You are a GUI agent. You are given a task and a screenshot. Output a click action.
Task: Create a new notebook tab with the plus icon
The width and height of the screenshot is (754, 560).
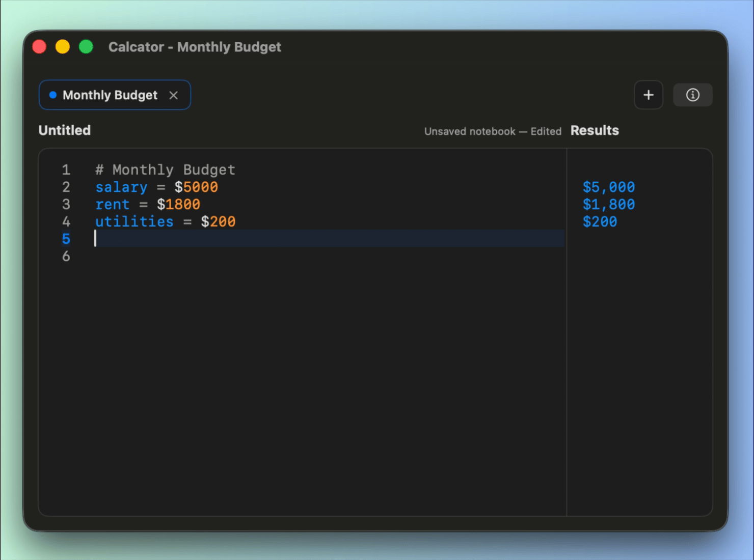coord(648,95)
